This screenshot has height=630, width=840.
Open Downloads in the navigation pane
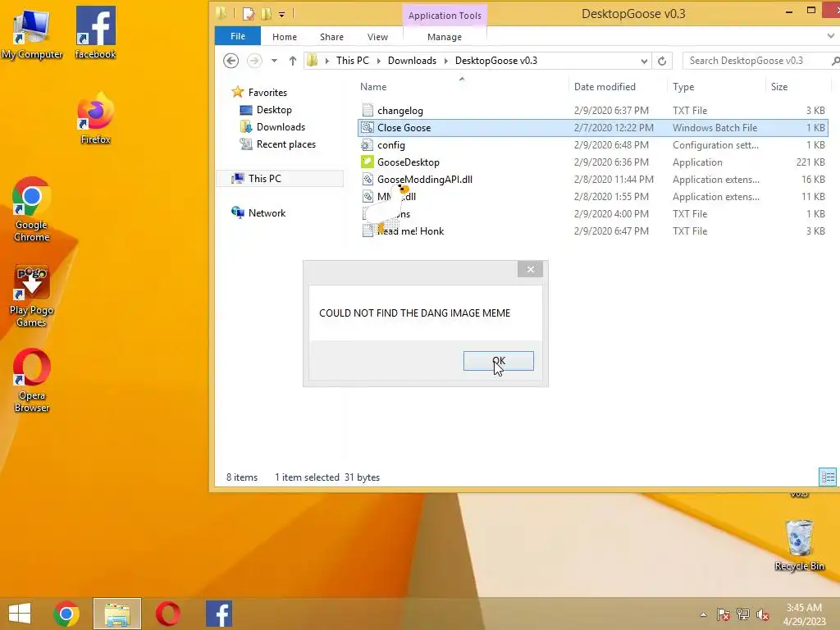(281, 127)
